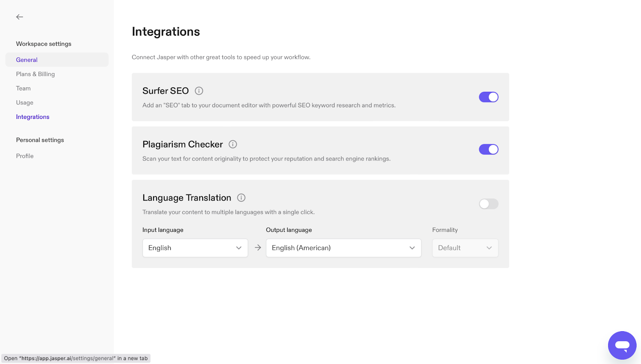Click the Plagiarism Checker title

coord(183,144)
